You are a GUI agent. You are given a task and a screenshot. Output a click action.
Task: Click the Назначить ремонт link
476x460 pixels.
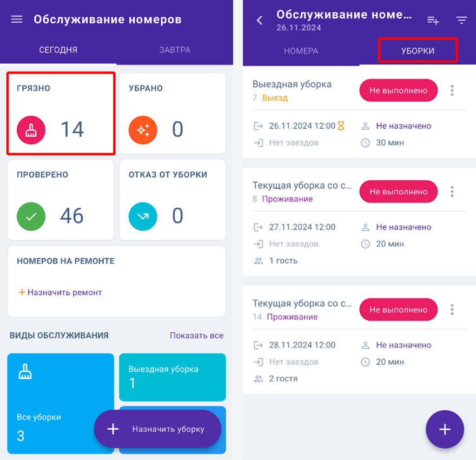(x=60, y=292)
